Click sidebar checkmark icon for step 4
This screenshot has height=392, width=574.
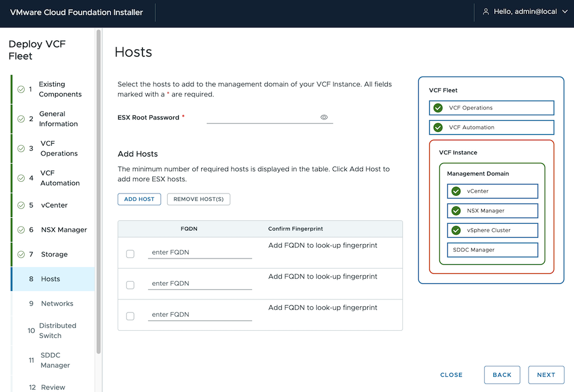(21, 178)
